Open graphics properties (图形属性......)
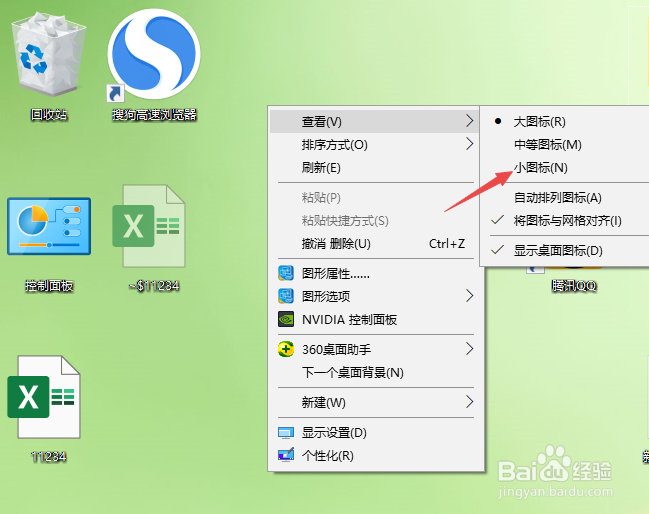649x514 pixels. 374,273
